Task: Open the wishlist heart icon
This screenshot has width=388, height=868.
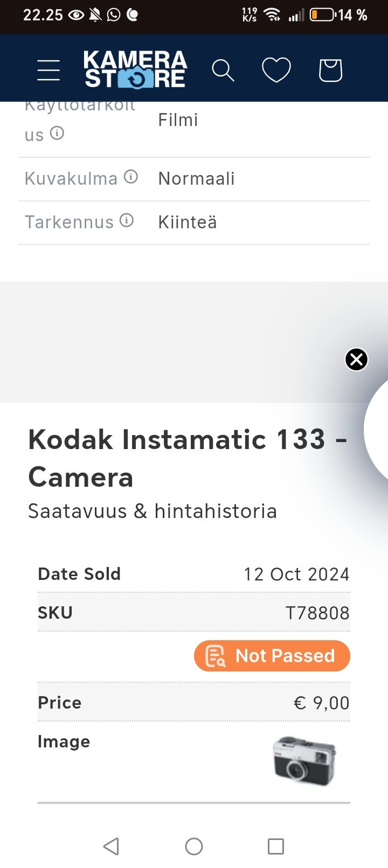Action: [x=276, y=71]
